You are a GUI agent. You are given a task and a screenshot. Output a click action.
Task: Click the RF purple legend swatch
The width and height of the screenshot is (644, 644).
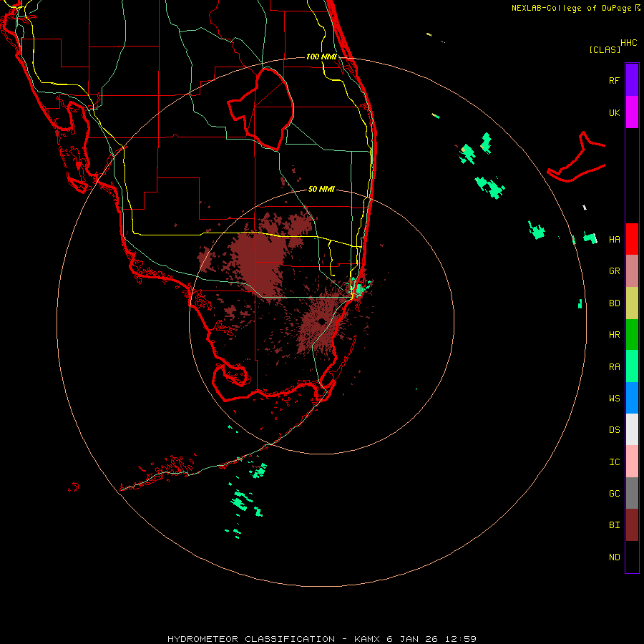[632, 80]
